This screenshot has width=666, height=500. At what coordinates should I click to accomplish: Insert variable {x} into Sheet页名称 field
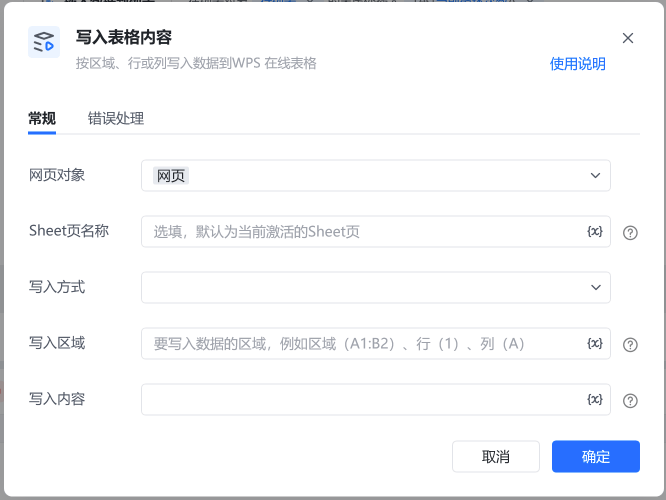[x=595, y=232]
